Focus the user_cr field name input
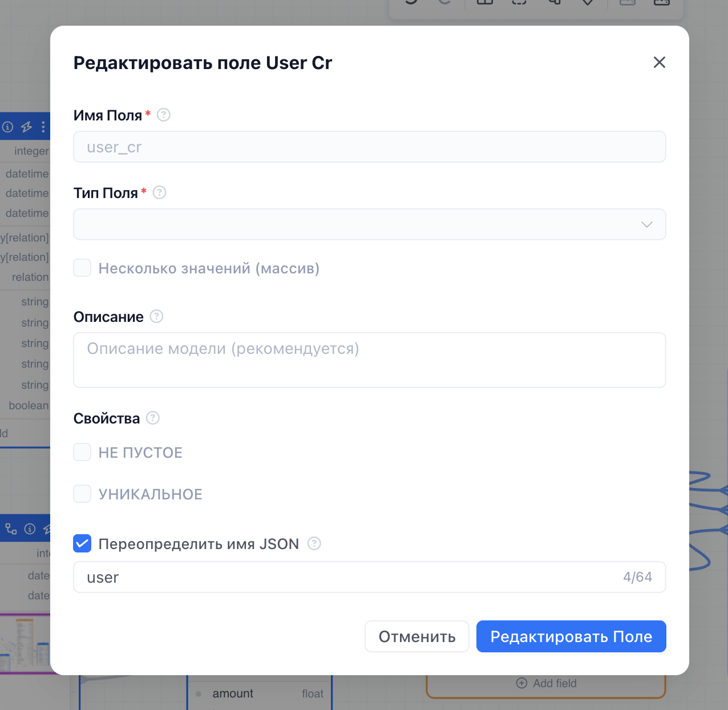This screenshot has height=710, width=728. click(x=370, y=147)
